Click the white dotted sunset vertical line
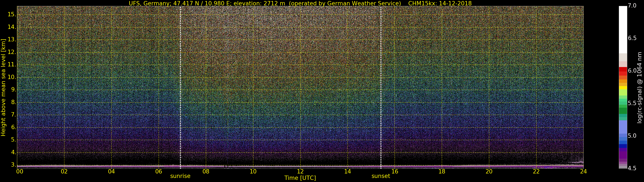The image size is (644, 182). [x=381, y=87]
